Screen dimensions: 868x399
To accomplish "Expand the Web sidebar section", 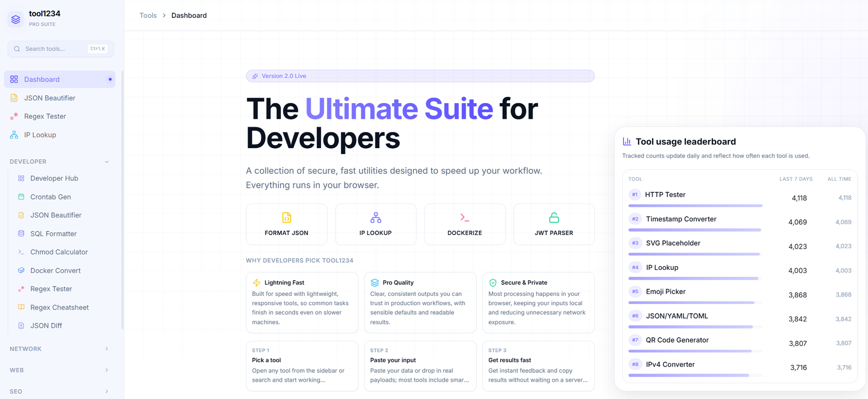I will pyautogui.click(x=106, y=370).
